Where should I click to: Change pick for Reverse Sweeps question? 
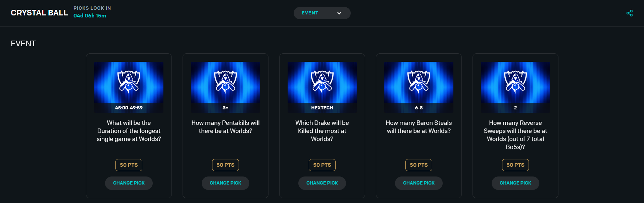click(515, 183)
